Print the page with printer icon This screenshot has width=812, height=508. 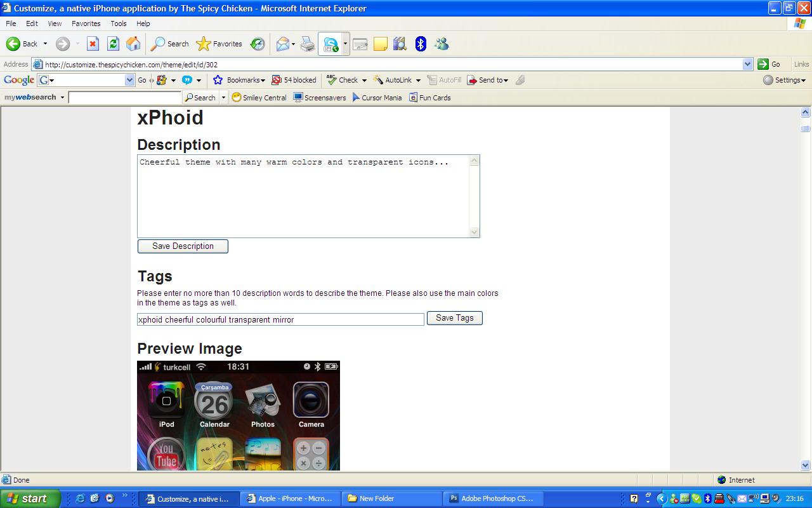pos(308,44)
